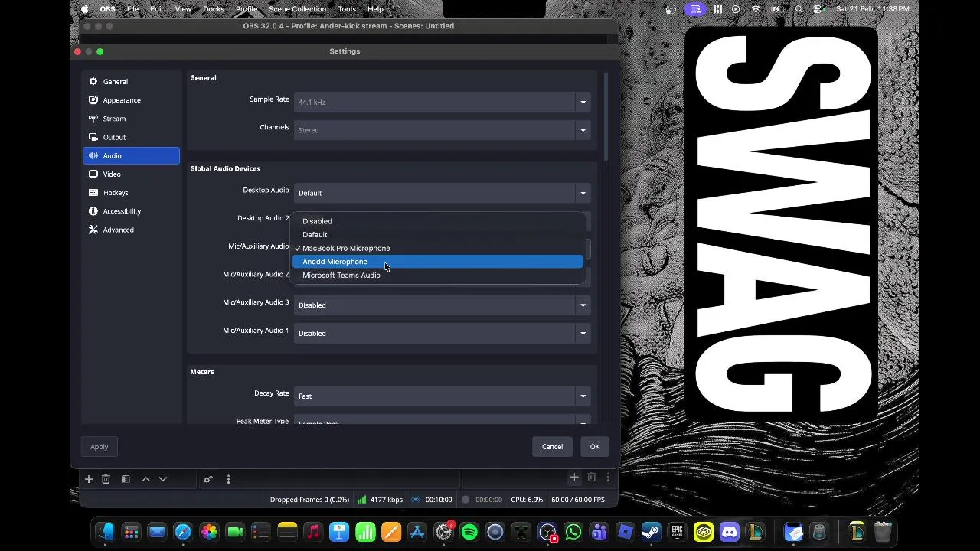Open Finder from the Dock

click(106, 532)
